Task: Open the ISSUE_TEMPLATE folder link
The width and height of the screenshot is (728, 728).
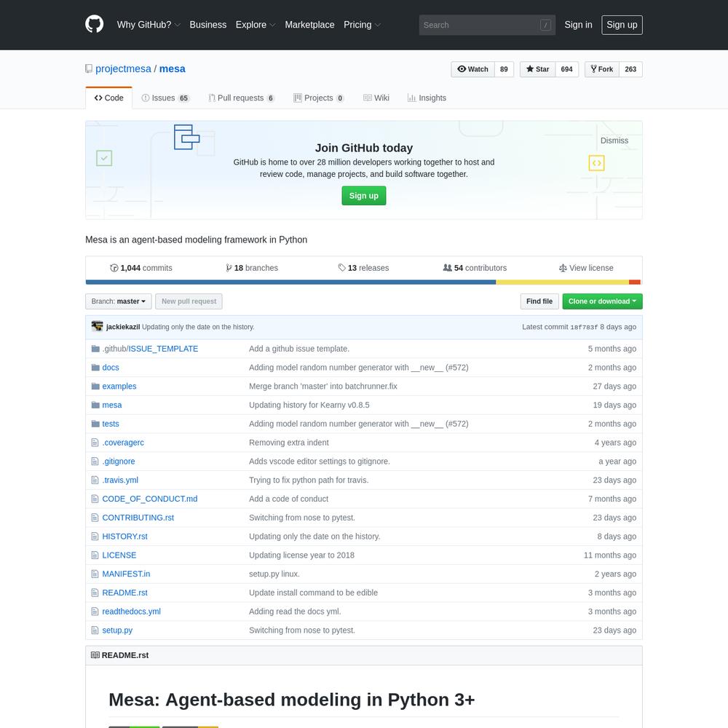Action: tap(163, 349)
